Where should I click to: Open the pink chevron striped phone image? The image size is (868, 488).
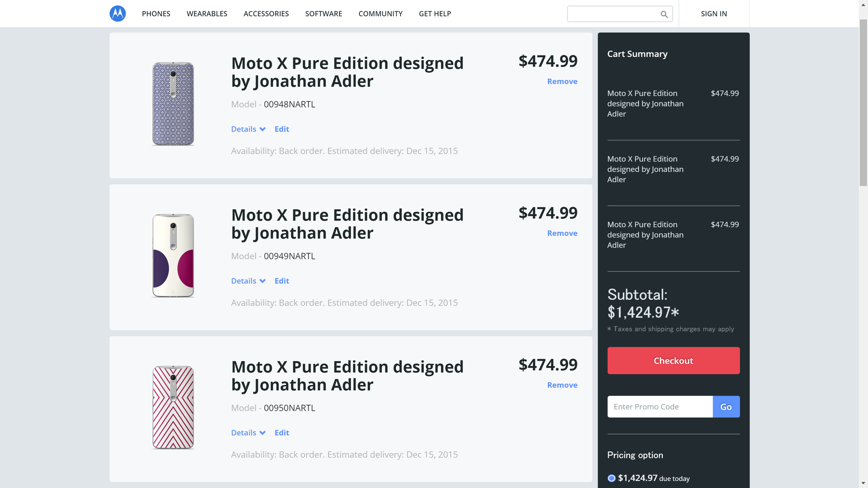pos(173,408)
